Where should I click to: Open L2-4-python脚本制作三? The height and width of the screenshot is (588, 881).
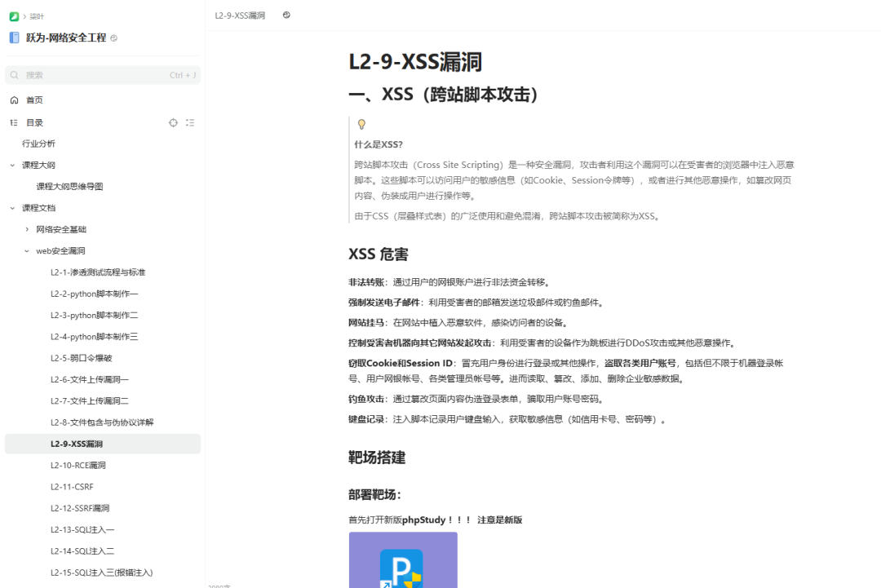tap(94, 336)
